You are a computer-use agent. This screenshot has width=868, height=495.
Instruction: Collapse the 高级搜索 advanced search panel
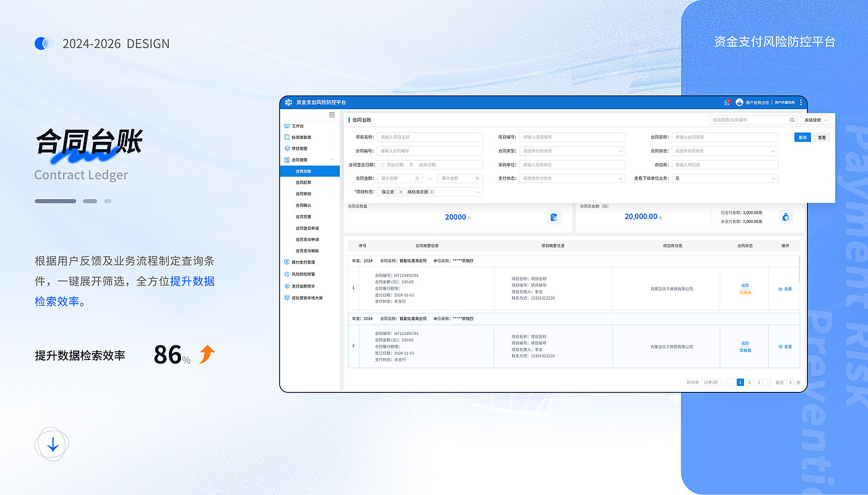coord(815,120)
